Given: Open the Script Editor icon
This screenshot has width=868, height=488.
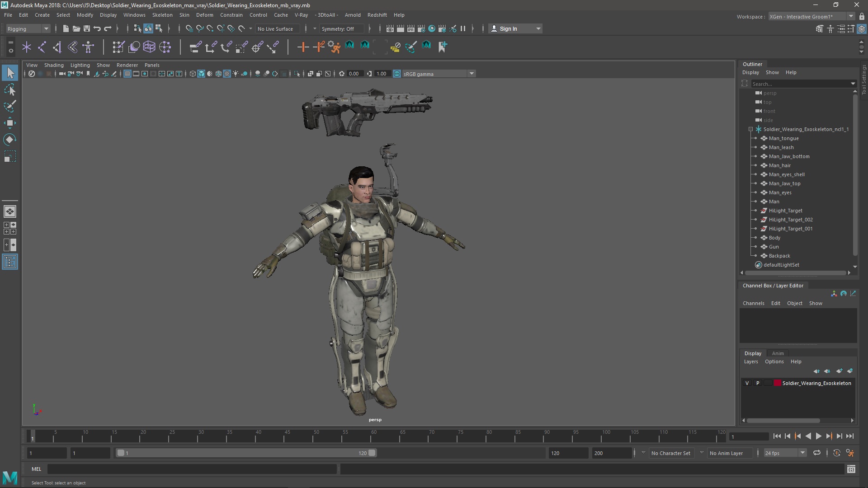Looking at the screenshot, I should coord(851,469).
